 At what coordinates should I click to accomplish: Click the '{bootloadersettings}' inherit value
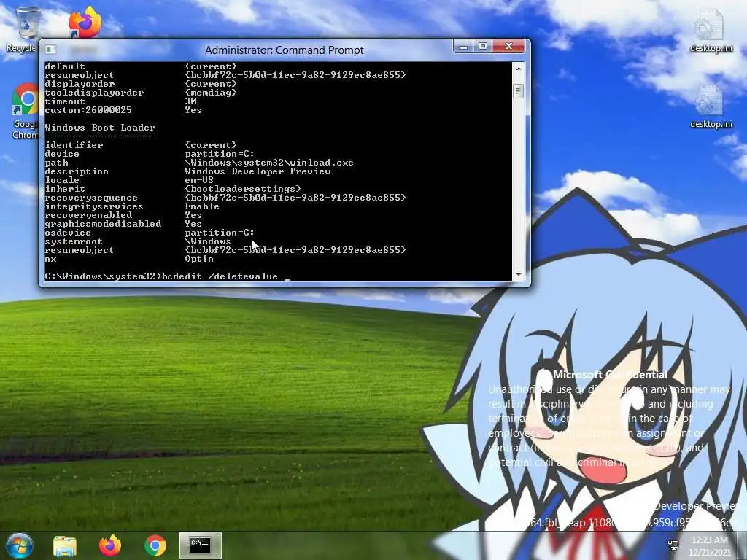click(x=243, y=189)
